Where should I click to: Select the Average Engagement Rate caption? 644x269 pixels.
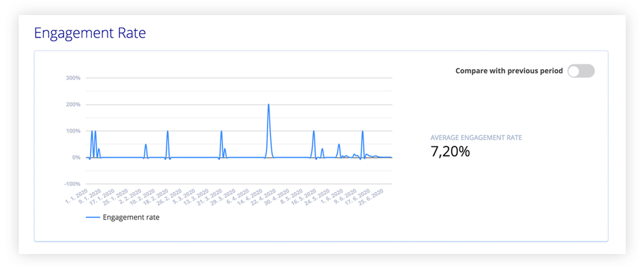pos(476,138)
